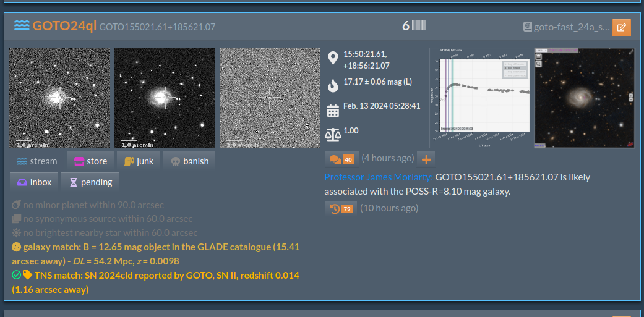Screen dimensions: 644x317
Task: Move source with the store button
Action: [x=91, y=161]
